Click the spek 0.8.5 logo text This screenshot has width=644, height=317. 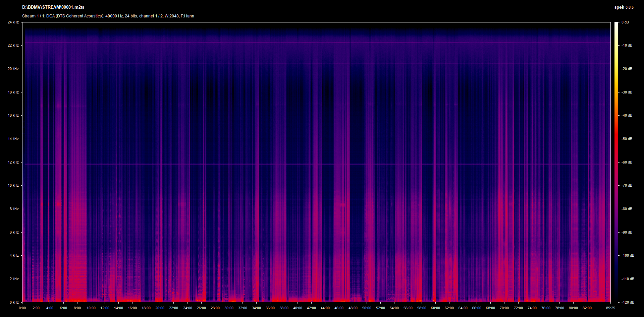624,7
